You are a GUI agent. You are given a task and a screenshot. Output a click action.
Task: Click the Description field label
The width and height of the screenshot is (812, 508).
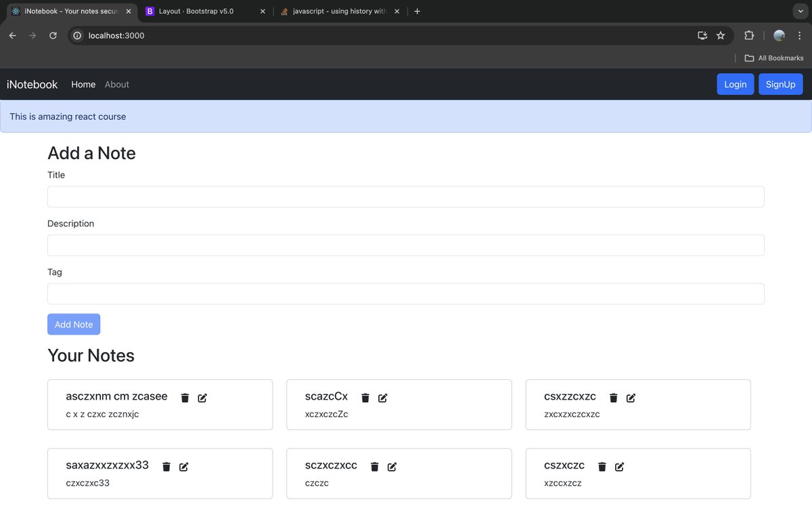(71, 224)
